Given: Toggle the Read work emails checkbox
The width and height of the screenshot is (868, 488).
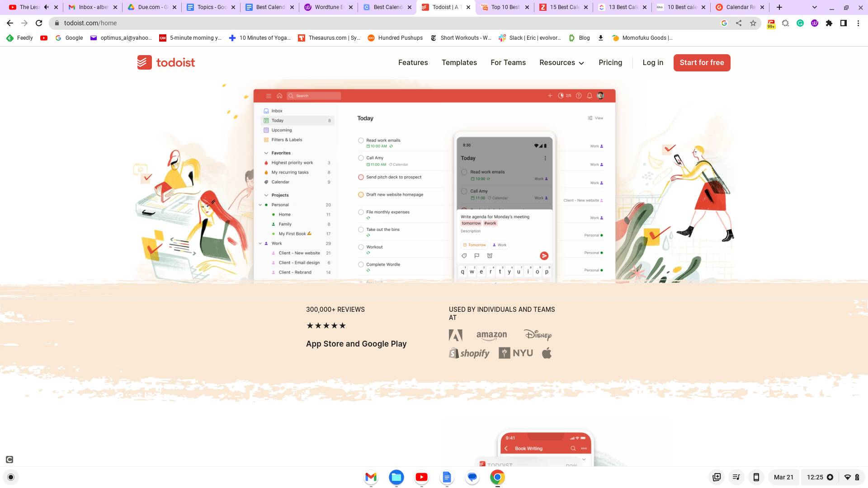Looking at the screenshot, I should pyautogui.click(x=361, y=140).
